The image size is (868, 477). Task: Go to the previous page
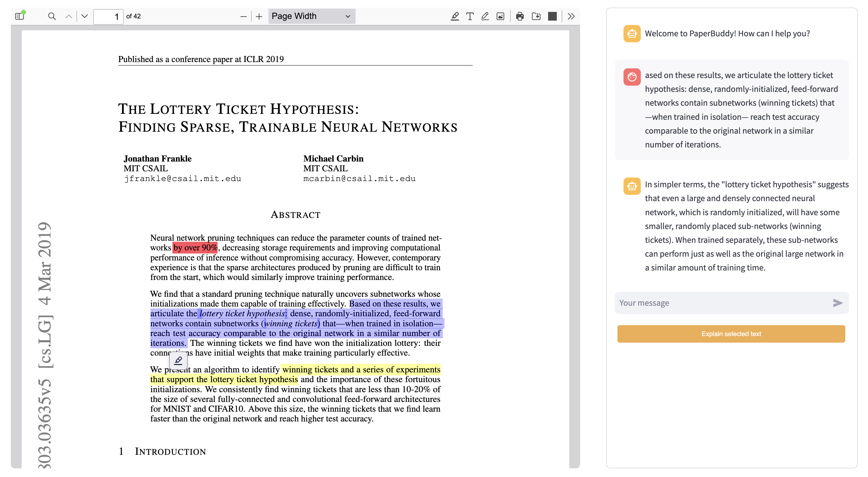coord(69,16)
